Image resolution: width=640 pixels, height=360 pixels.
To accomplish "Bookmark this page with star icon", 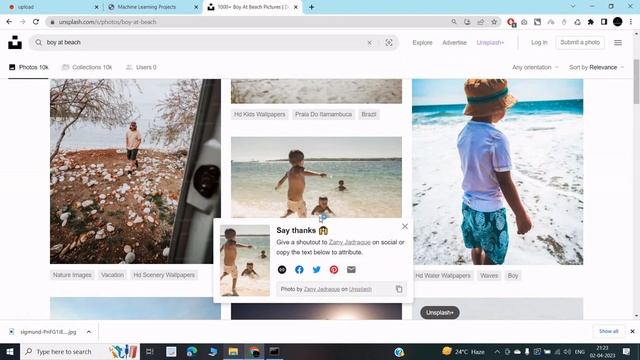I will click(494, 22).
